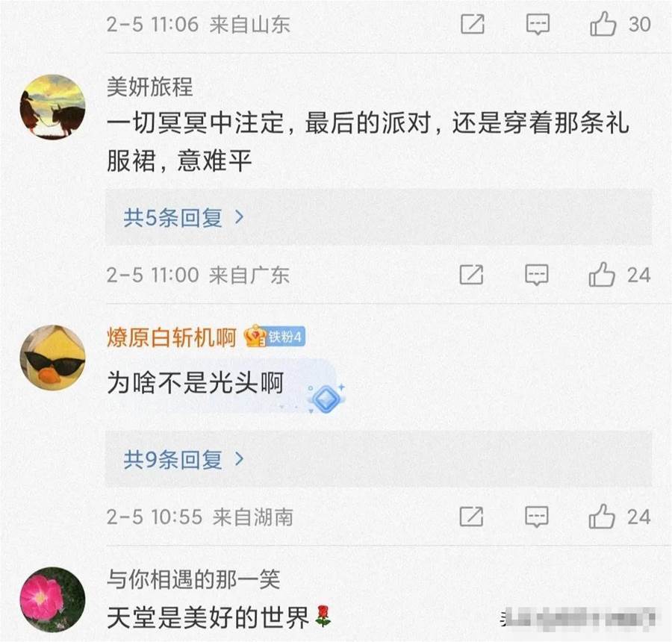
Task: Share the 美妍旅程 comment posted from 广东
Action: click(x=471, y=274)
